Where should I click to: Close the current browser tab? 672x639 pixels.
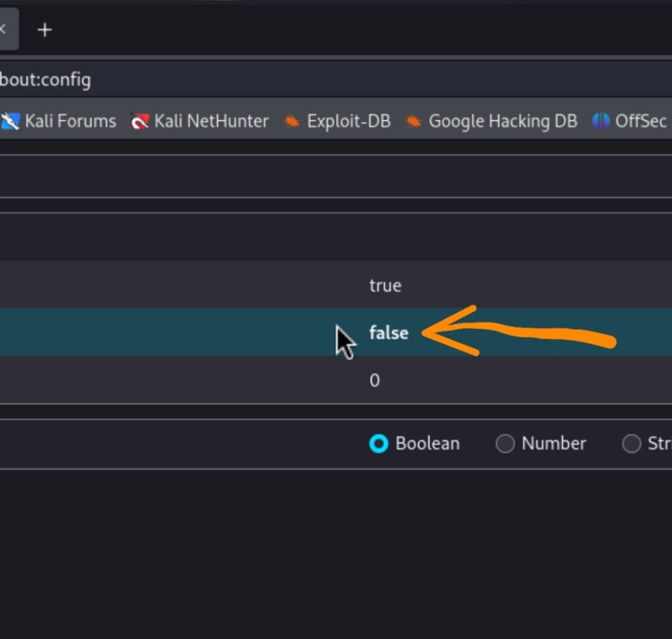click(3, 30)
